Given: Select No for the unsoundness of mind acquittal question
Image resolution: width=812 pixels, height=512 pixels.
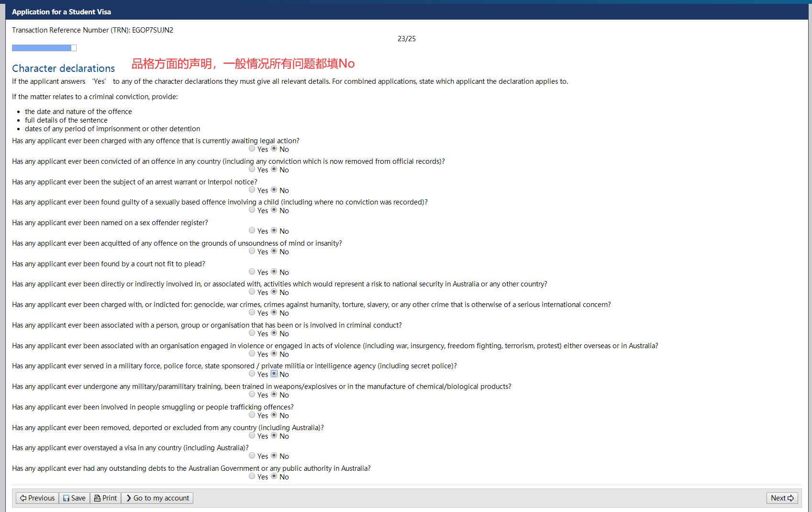Looking at the screenshot, I should 274,251.
